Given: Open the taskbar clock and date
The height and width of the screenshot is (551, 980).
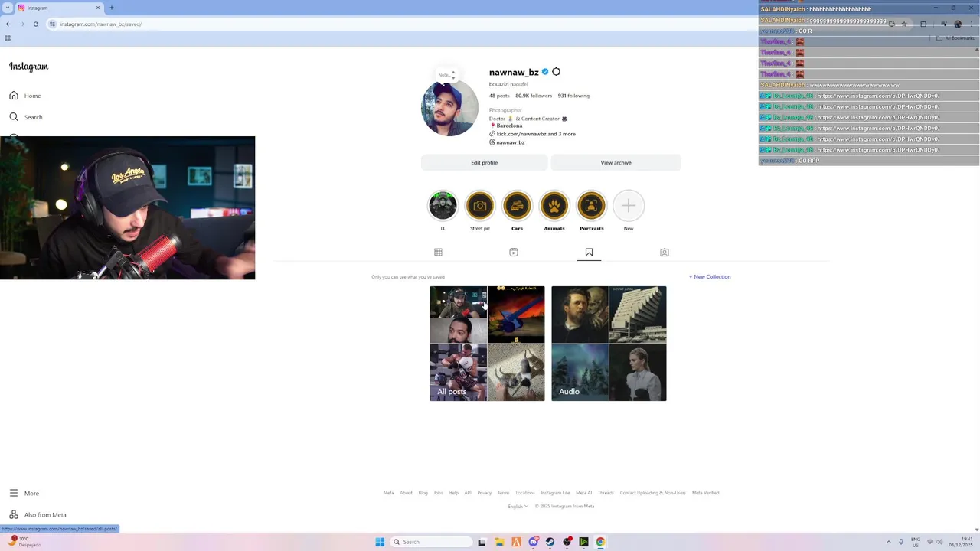Looking at the screenshot, I should pos(961,542).
